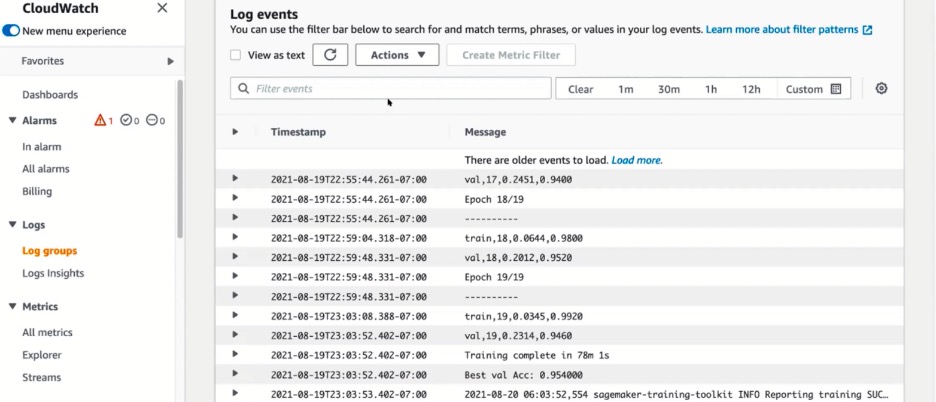The height and width of the screenshot is (402, 936).
Task: Go to All metrics page
Action: click(x=47, y=332)
